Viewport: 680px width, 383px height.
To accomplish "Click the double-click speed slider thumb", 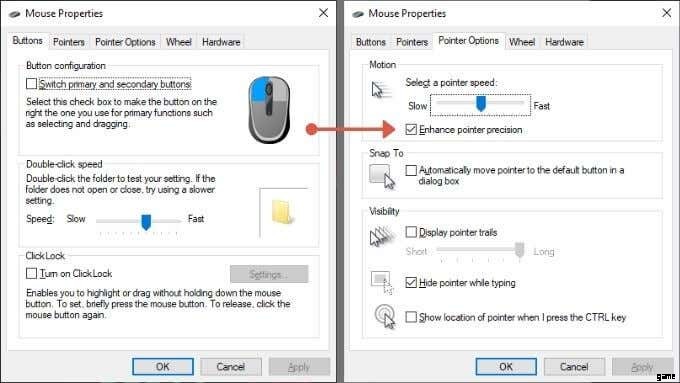I will click(146, 222).
